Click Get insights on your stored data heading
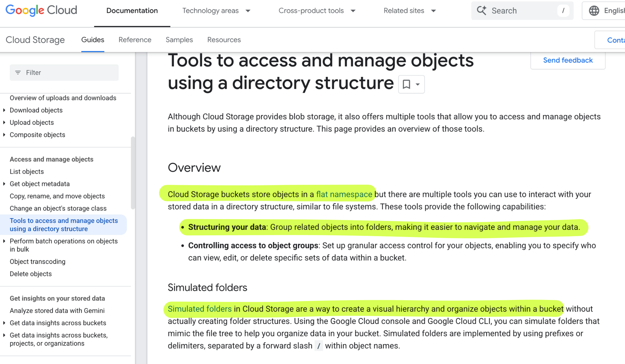The width and height of the screenshot is (625, 364). point(57,298)
